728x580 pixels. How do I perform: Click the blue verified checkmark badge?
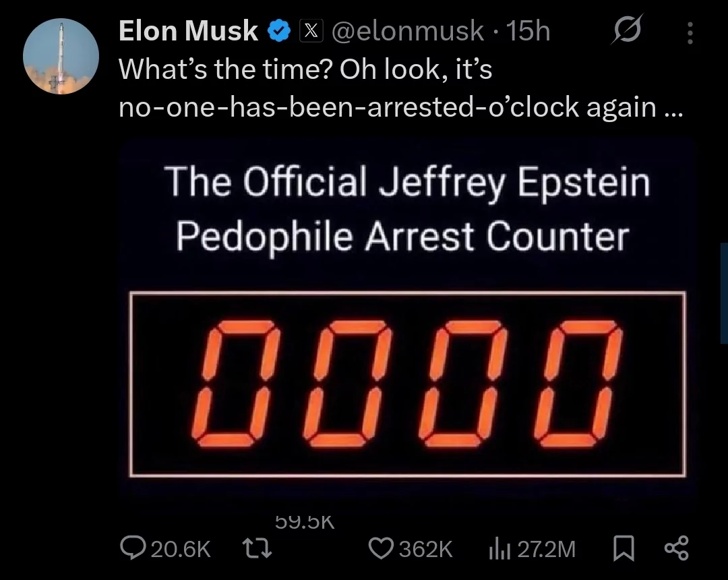click(x=280, y=31)
